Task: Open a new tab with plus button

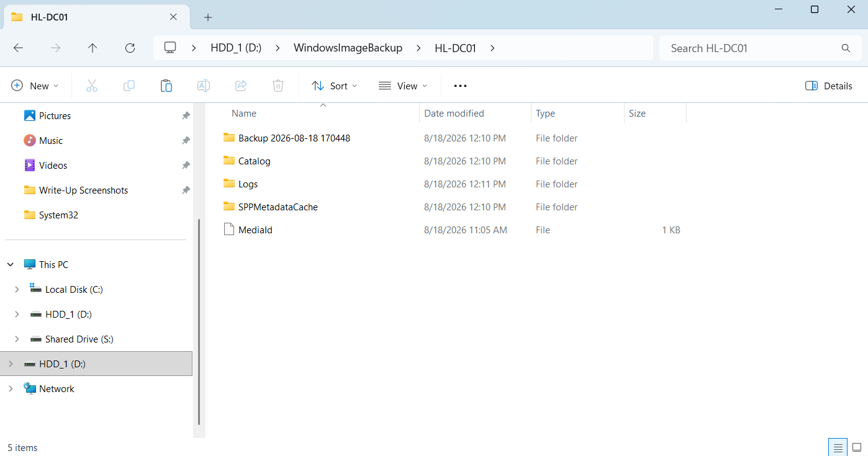Action: pos(208,17)
